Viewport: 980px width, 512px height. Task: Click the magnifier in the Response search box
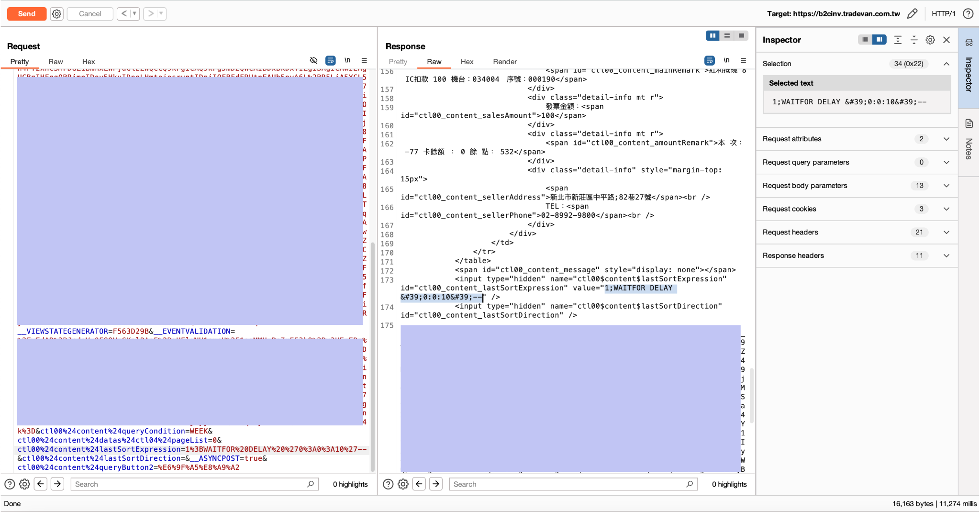(690, 484)
